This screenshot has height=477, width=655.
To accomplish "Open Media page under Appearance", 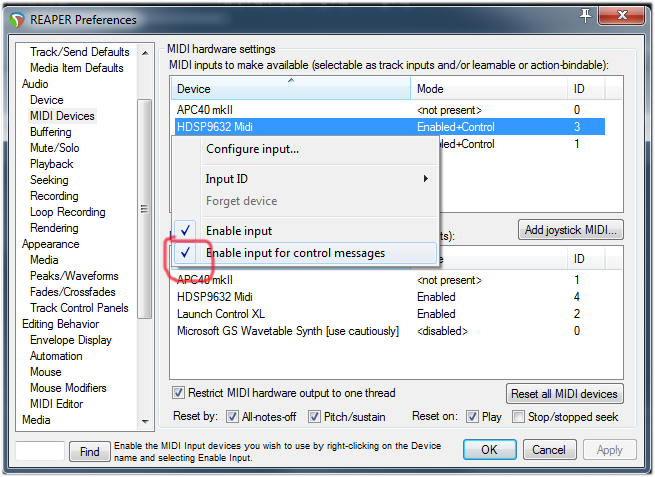I will [44, 260].
